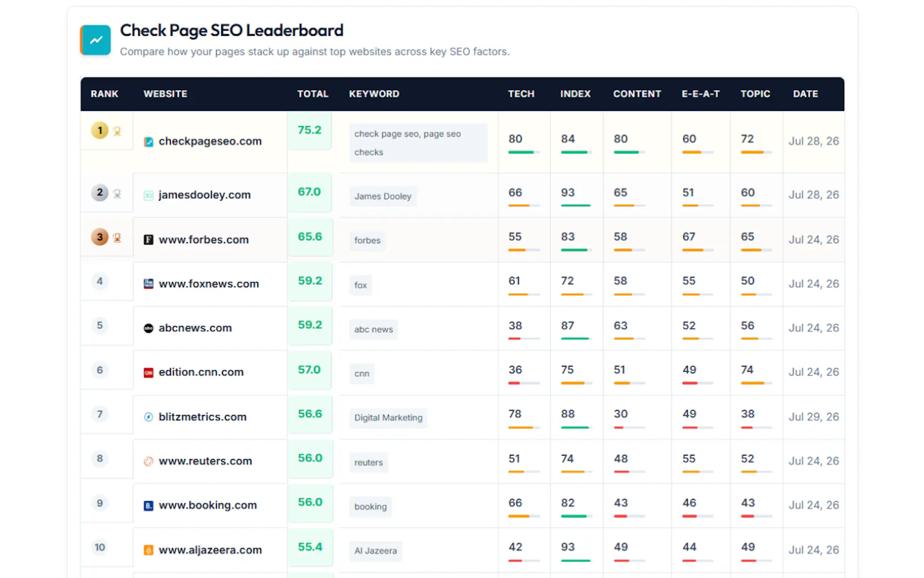924x578 pixels.
Task: Click the green INDEX progress bar for jamesdooley.com
Action: (576, 206)
